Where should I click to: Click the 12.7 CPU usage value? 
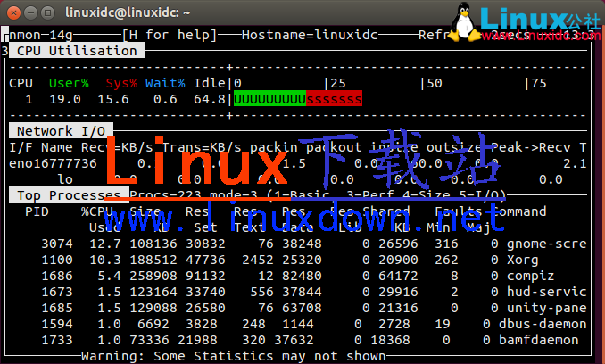[105, 244]
